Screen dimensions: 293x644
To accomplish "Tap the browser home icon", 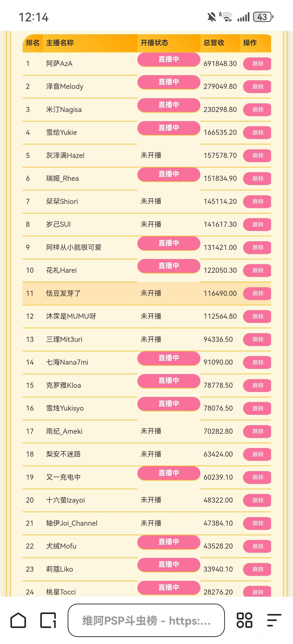I will [18, 620].
